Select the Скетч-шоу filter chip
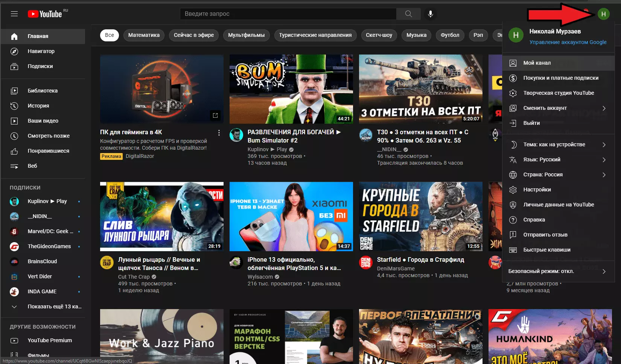 (379, 35)
